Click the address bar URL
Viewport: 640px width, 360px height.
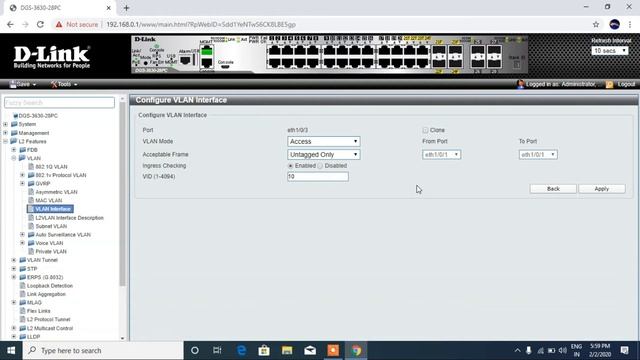click(201, 24)
